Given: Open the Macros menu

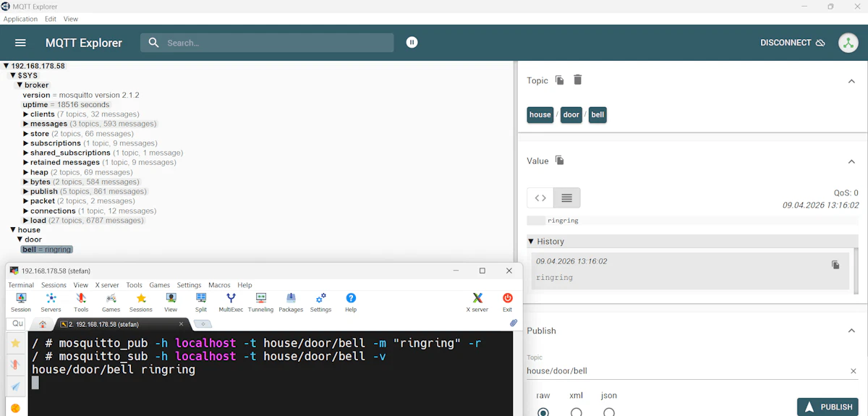Looking at the screenshot, I should (x=219, y=285).
